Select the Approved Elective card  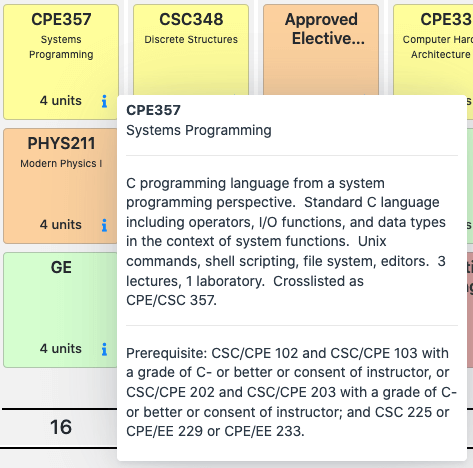tap(321, 50)
